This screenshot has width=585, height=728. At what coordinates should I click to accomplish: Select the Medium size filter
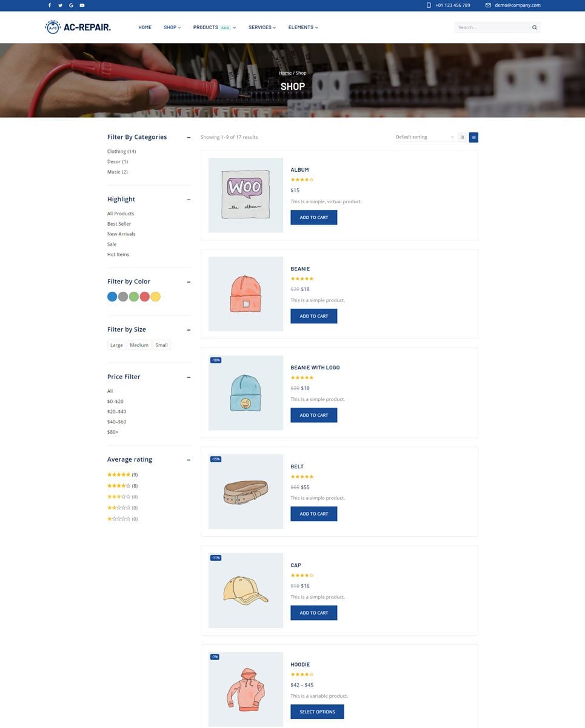coord(139,345)
